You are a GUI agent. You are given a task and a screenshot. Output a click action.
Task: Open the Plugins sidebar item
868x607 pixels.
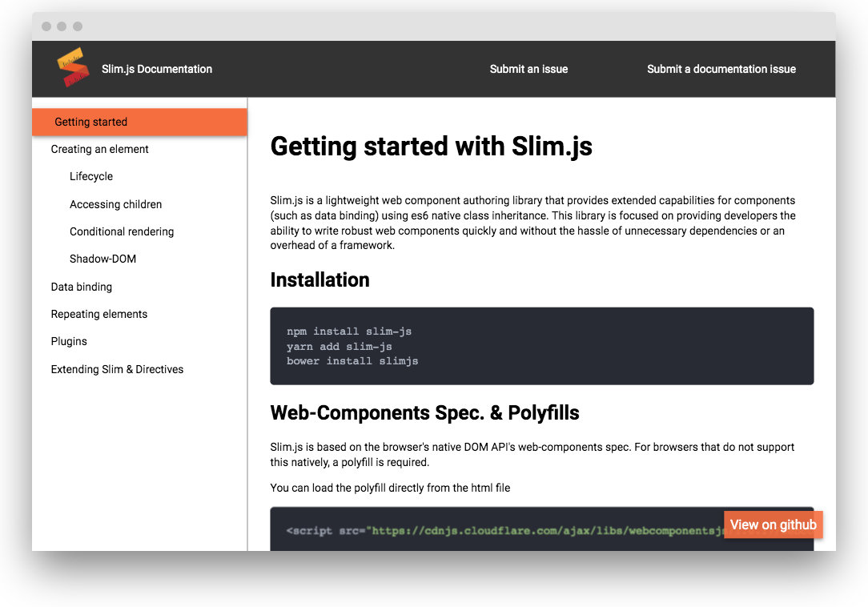click(x=69, y=341)
